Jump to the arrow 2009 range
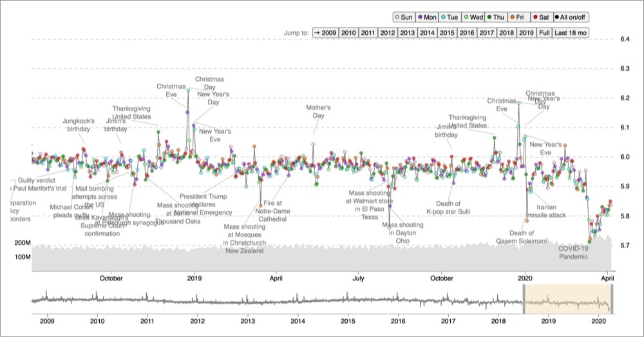Viewport: 644px width, 337px height. [325, 32]
